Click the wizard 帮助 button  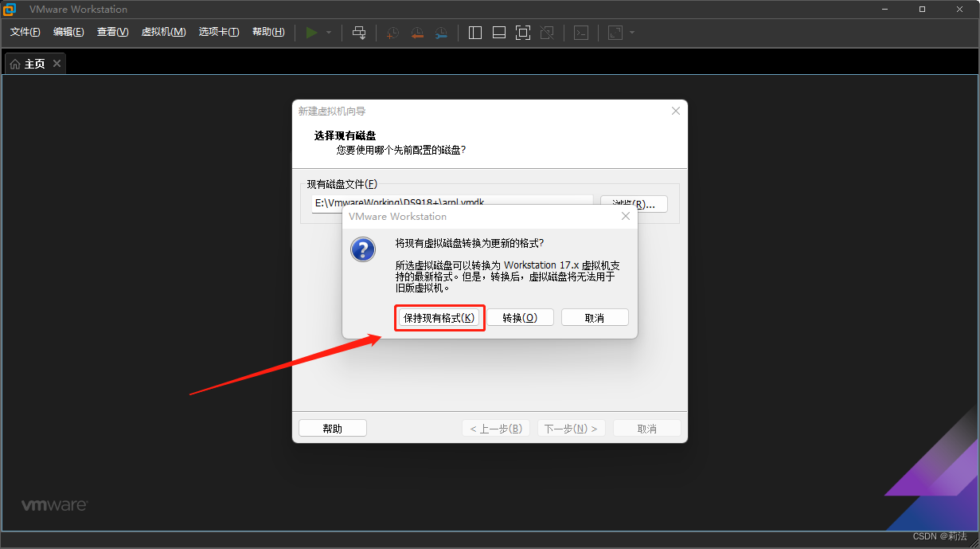point(333,429)
